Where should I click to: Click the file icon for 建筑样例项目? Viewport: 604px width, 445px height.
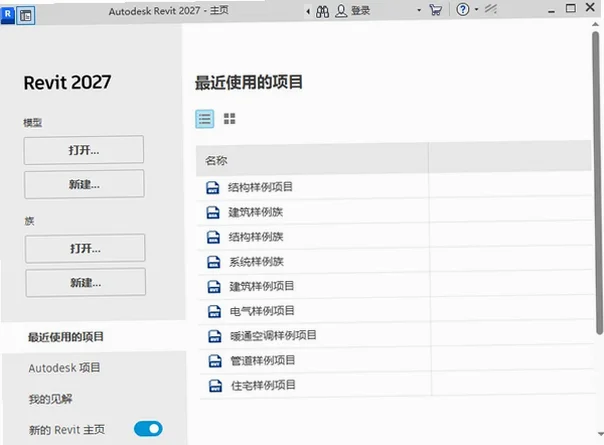[214, 287]
